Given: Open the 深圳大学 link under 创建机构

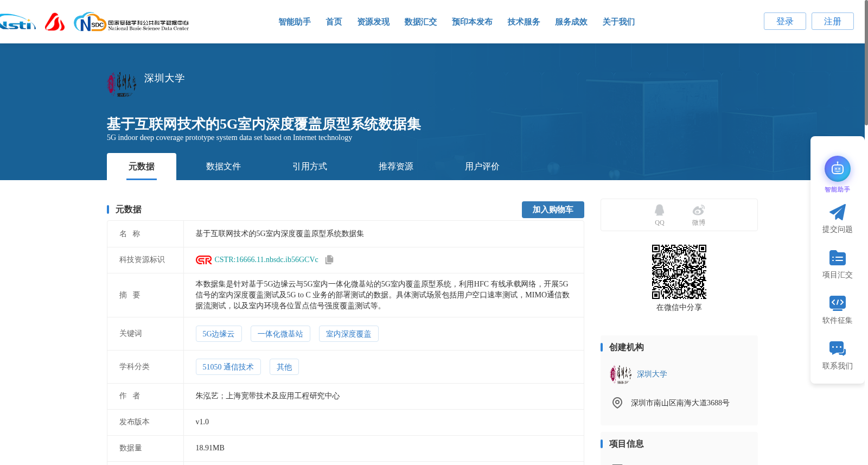Looking at the screenshot, I should click(x=652, y=374).
